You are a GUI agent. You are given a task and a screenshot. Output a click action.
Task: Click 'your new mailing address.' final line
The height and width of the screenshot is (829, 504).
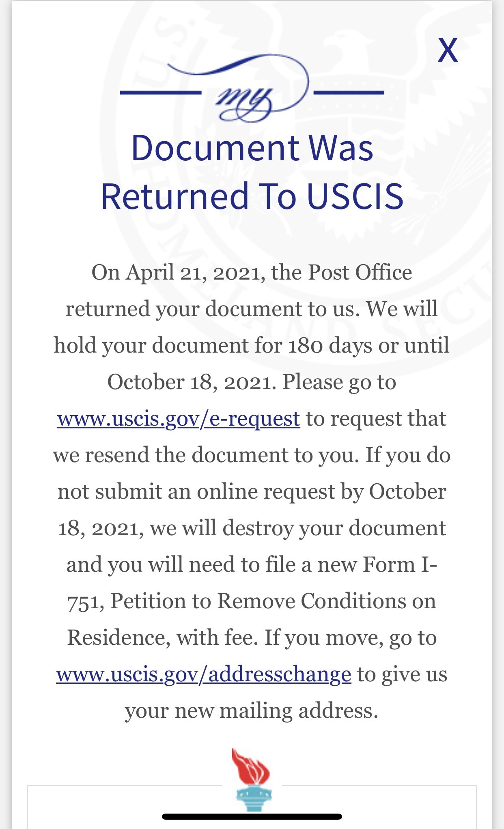point(252,711)
